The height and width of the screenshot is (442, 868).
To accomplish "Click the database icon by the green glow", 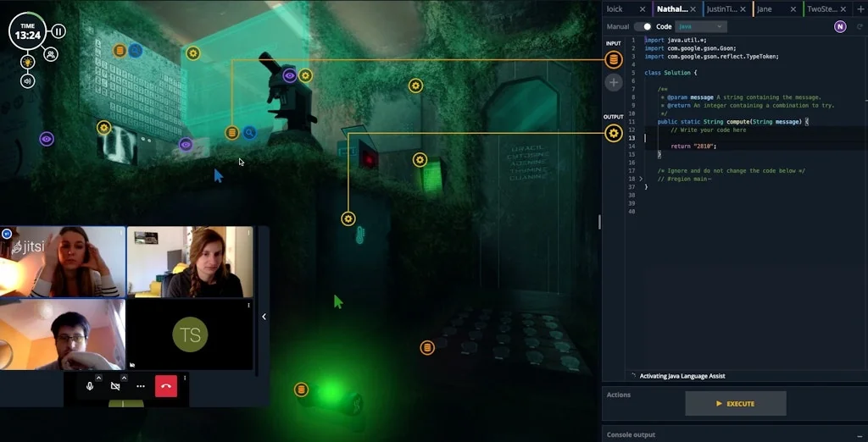I will click(x=301, y=390).
